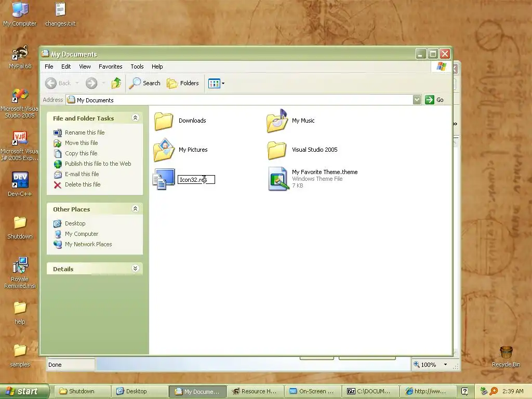This screenshot has width=532, height=399.
Task: Click Rename this file link
Action: click(x=85, y=132)
